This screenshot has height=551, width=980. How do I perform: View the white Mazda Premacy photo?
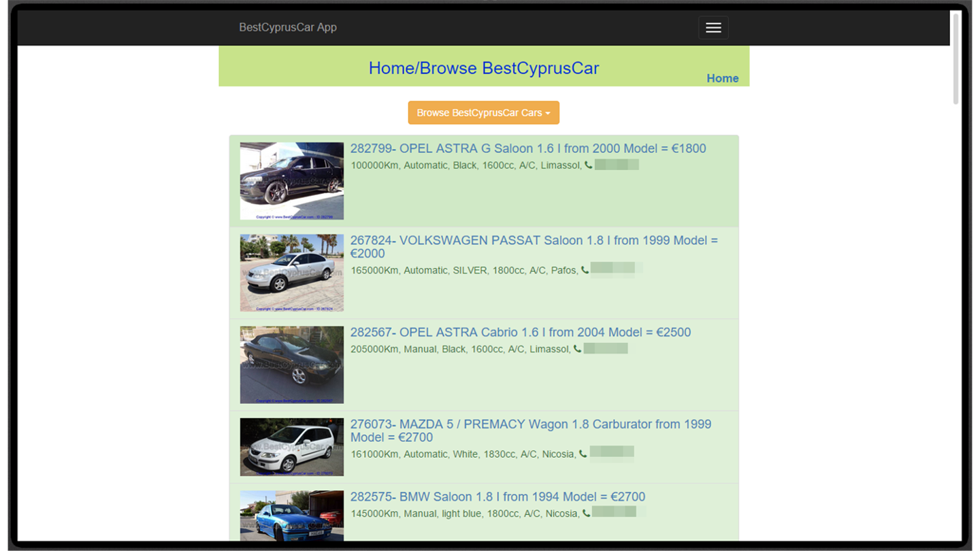point(292,447)
